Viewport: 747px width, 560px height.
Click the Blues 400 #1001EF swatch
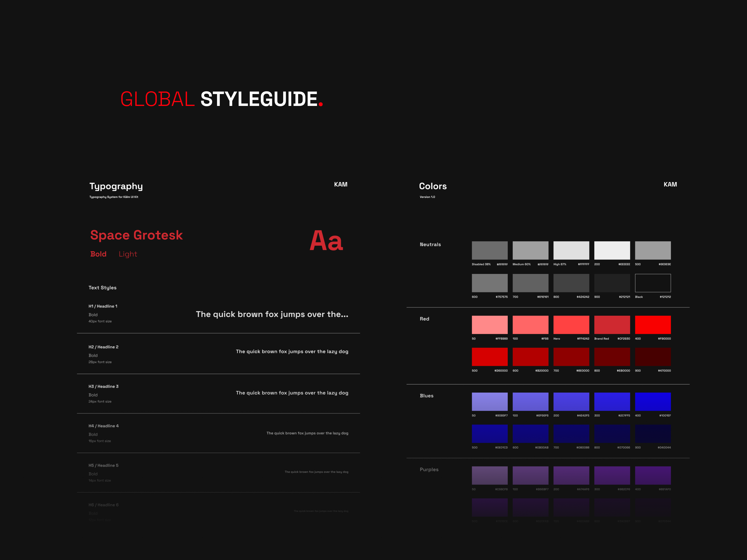pos(653,402)
